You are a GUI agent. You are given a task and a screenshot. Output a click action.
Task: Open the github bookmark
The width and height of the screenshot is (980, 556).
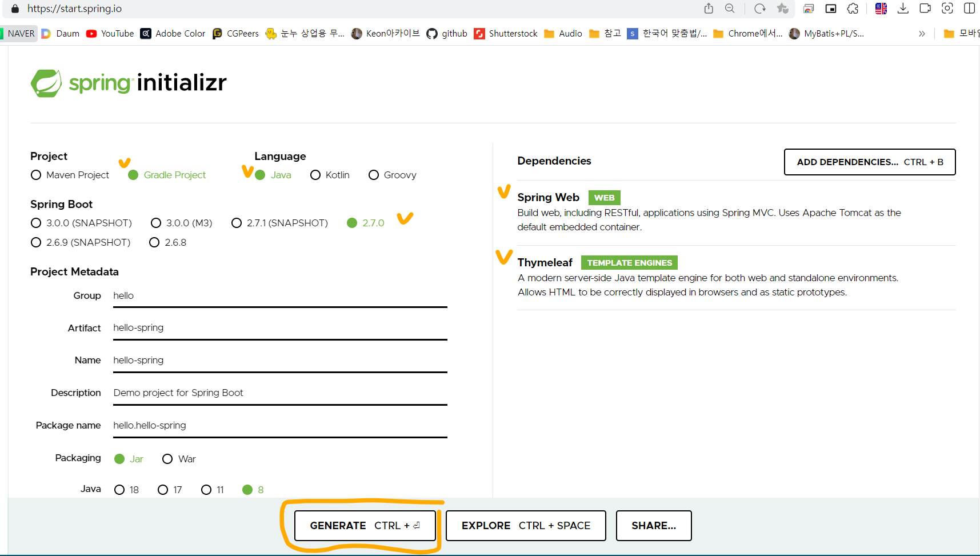click(447, 34)
